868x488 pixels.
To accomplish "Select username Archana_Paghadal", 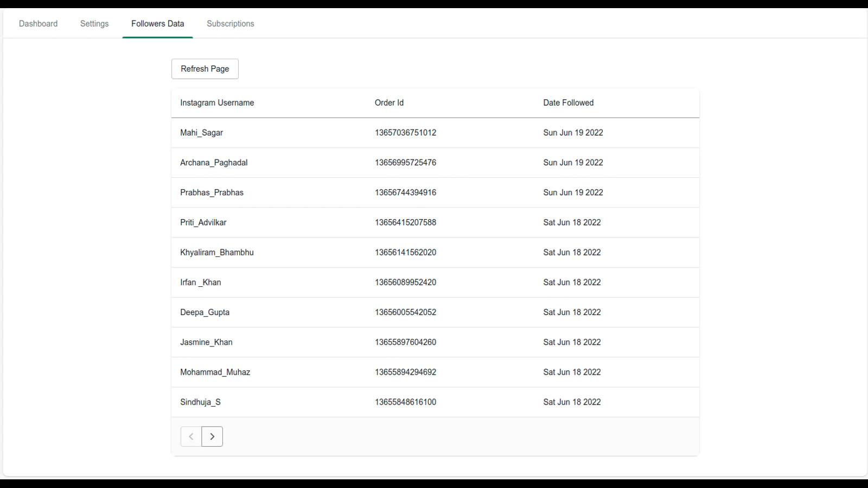I will coord(214,163).
